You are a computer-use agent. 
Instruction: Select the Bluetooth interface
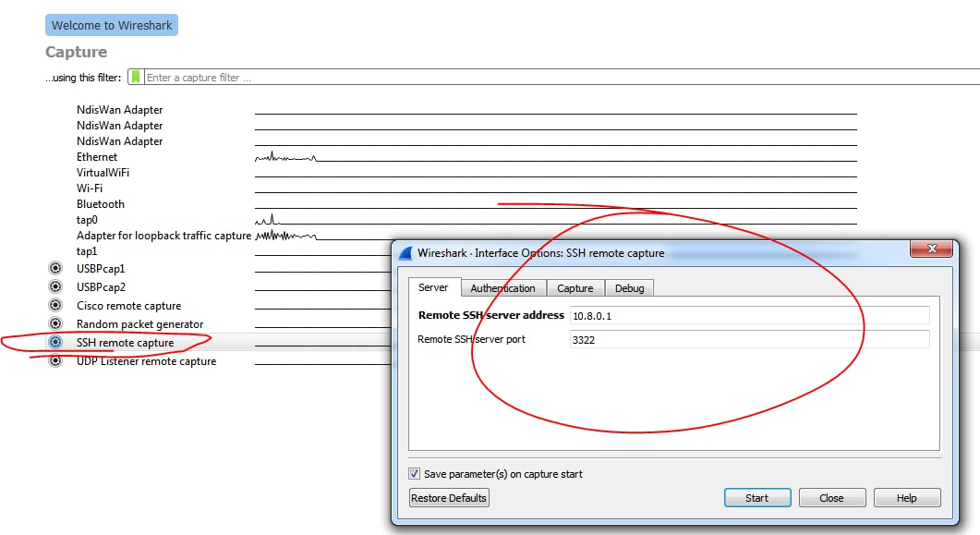pyautogui.click(x=101, y=204)
